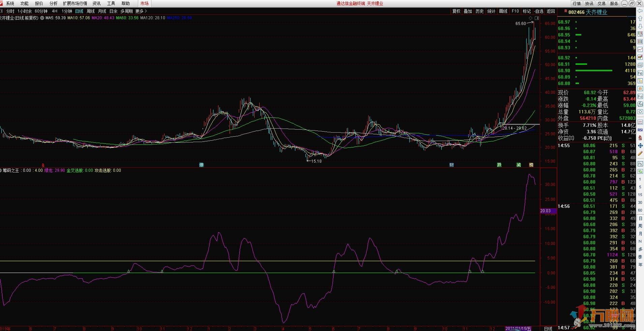The height and width of the screenshot is (331, 644).
Task: Click the 交易 button in title bar
Action: [602, 3]
